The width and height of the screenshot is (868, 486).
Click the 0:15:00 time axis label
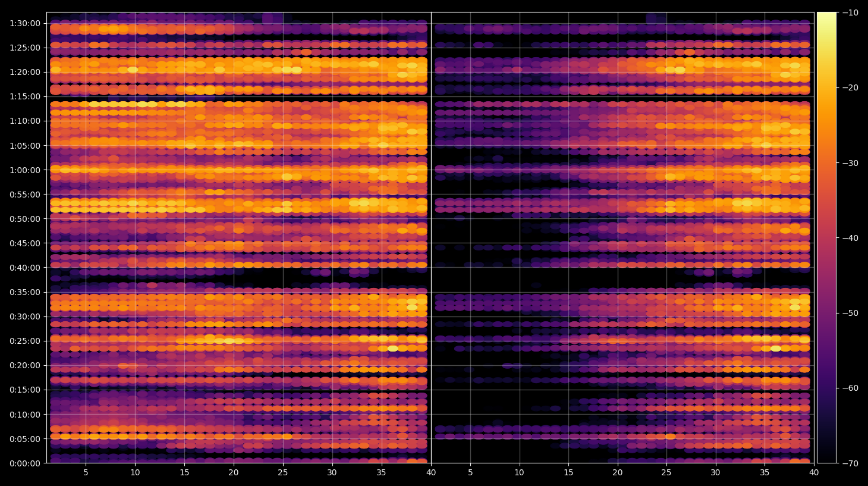[25, 390]
